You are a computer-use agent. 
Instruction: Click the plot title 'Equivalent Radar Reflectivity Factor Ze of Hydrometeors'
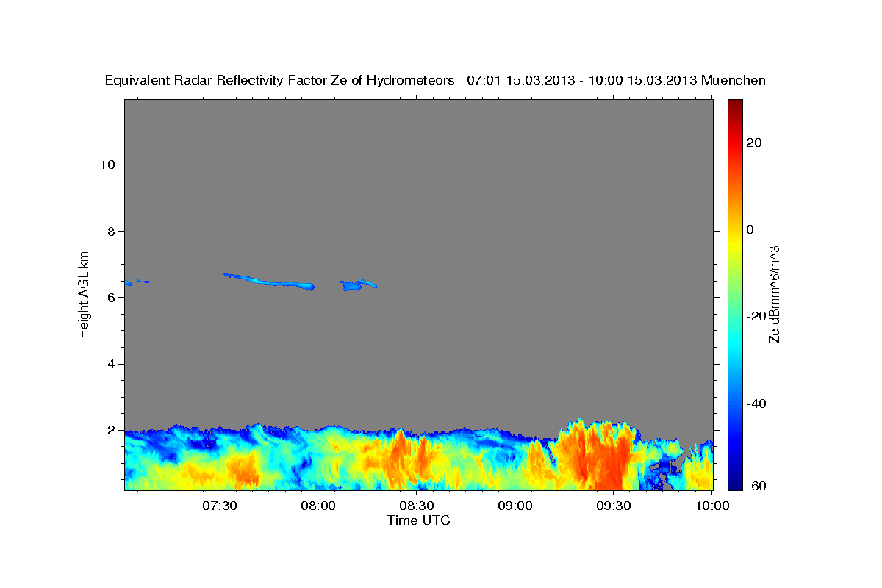[279, 81]
